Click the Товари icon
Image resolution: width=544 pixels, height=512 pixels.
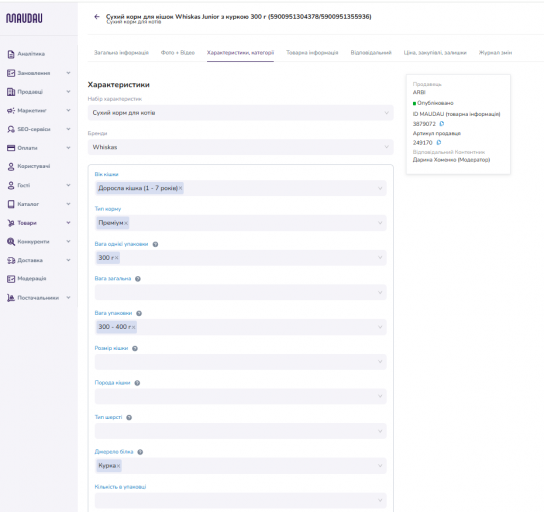click(11, 223)
